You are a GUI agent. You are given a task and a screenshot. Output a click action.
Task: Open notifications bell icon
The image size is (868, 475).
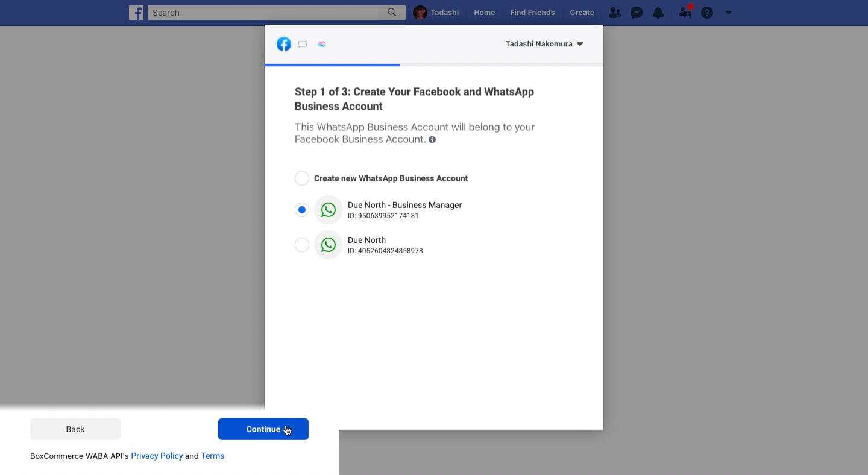pos(658,13)
